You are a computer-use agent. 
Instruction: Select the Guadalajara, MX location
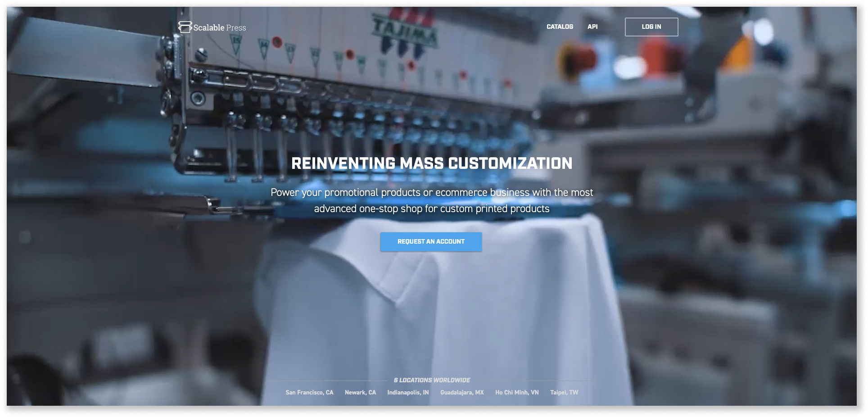(x=462, y=393)
